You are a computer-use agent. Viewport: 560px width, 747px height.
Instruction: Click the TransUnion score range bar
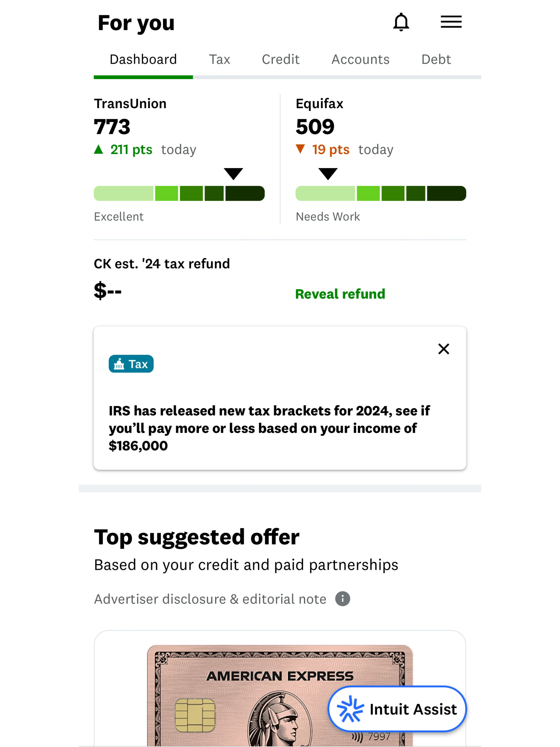[x=179, y=193]
